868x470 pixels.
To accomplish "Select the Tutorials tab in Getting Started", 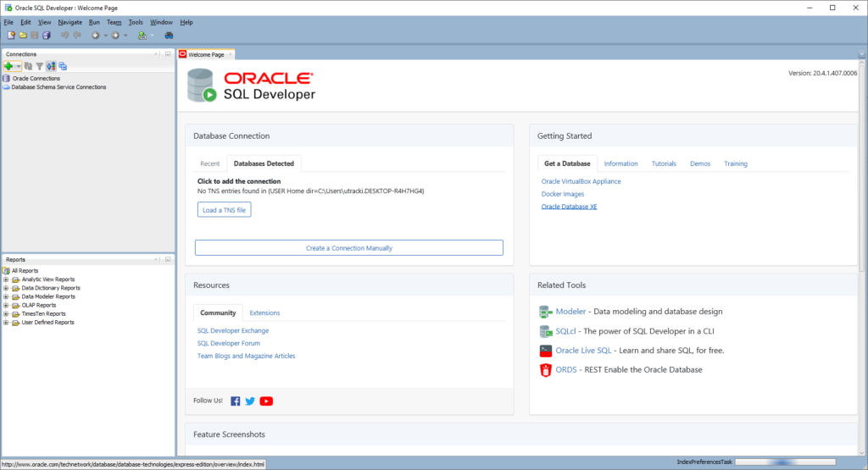I will (664, 163).
